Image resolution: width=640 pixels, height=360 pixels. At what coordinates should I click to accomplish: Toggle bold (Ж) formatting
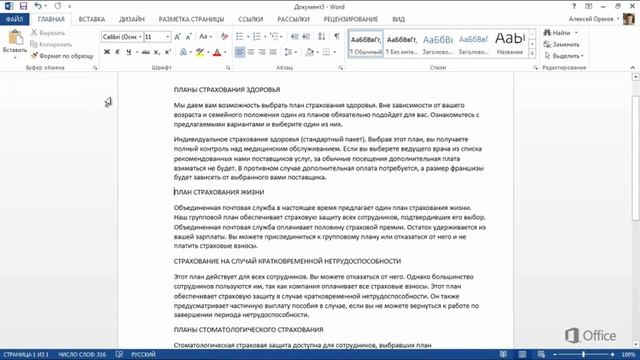[x=107, y=52]
